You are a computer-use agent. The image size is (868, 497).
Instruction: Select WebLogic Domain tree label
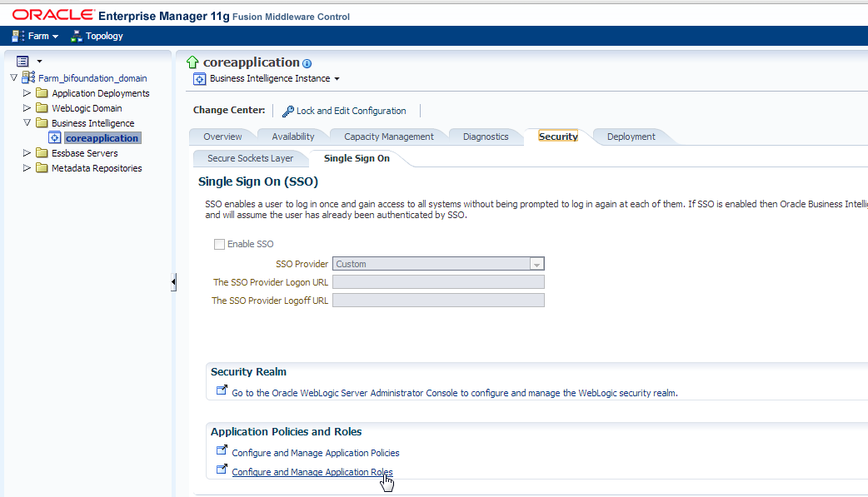pyautogui.click(x=87, y=108)
